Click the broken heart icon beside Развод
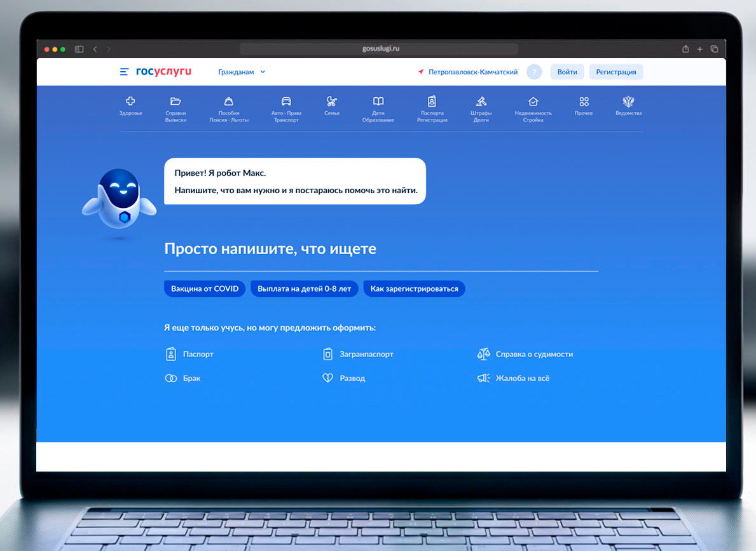 [x=327, y=378]
